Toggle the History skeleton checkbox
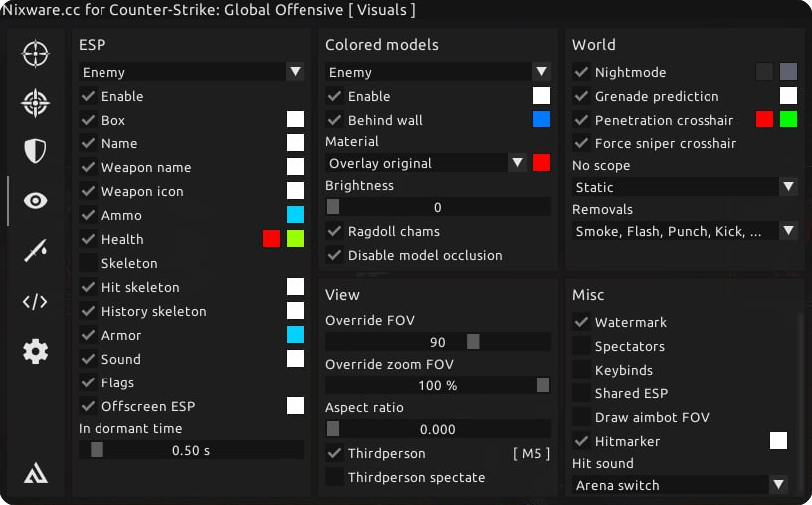Screen dimensions: 812x505 pos(88,311)
